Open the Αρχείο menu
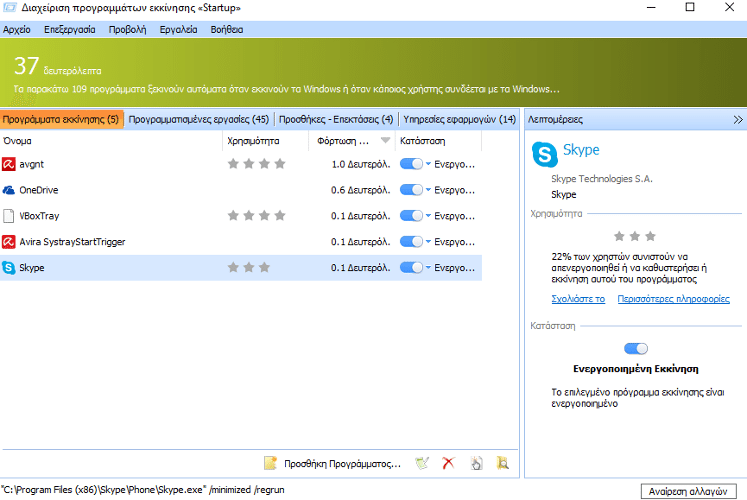 [17, 30]
